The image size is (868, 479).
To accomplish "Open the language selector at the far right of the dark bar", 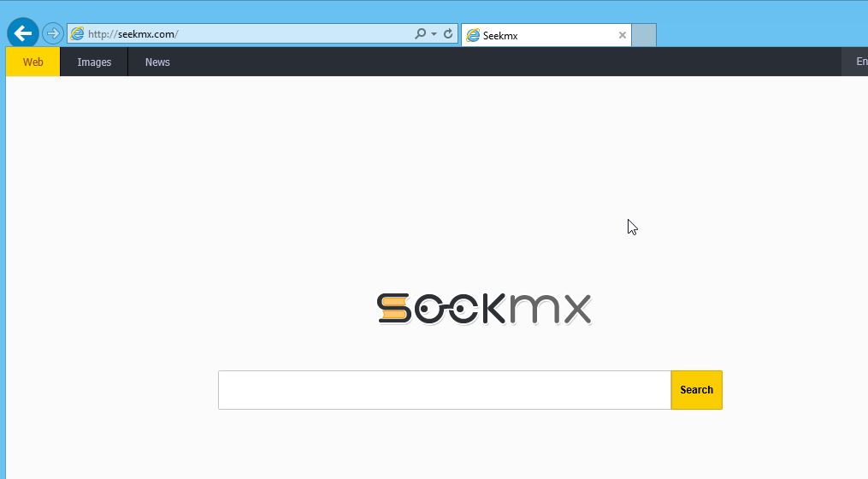I will click(855, 62).
